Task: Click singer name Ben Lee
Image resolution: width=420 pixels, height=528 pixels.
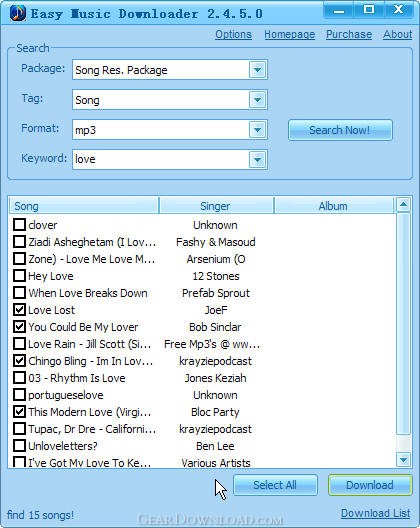Action: coord(215,446)
